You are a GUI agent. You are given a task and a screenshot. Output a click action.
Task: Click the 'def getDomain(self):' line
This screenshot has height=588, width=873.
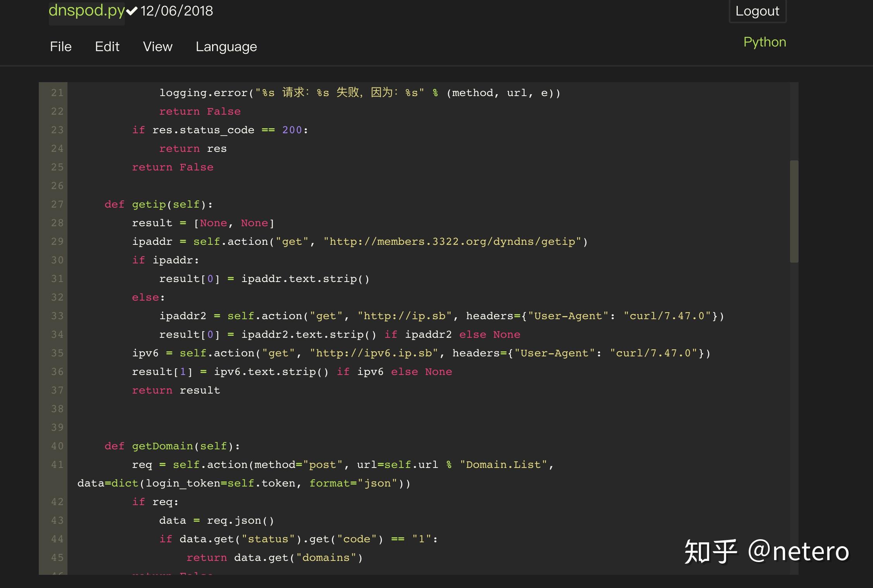pos(172,446)
